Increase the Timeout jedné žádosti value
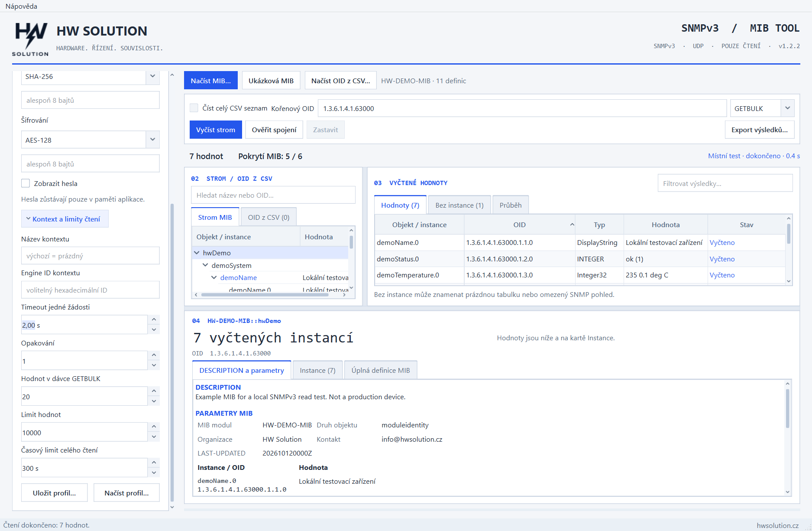Viewport: 812px width, 531px height. (154, 319)
